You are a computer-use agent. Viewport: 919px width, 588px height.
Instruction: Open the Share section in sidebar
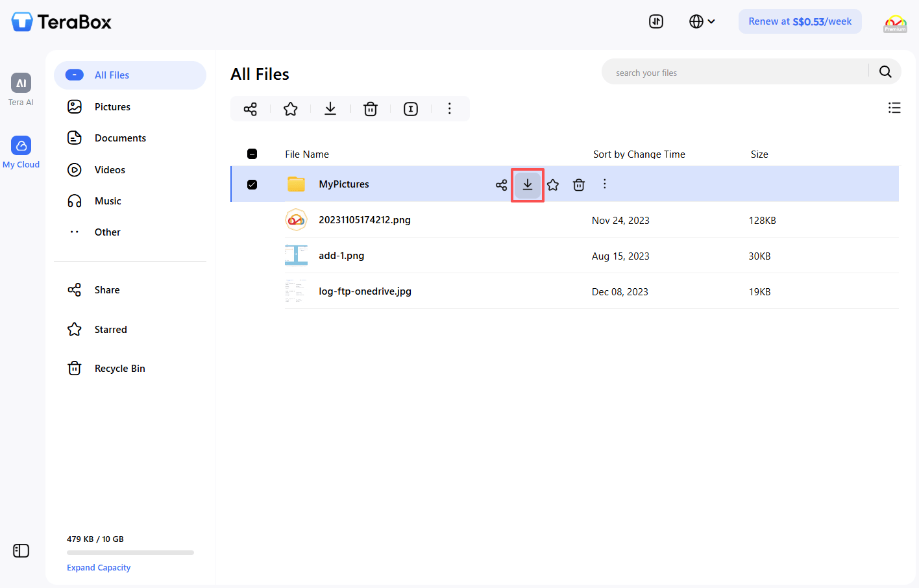point(106,289)
